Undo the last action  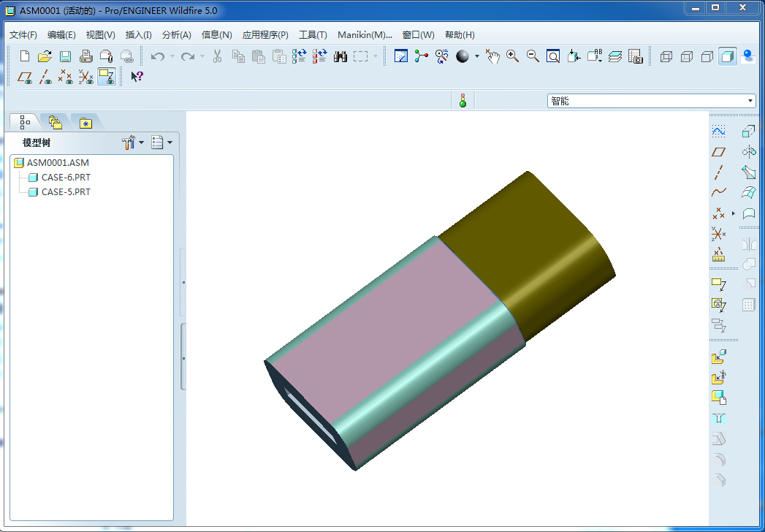pos(158,56)
